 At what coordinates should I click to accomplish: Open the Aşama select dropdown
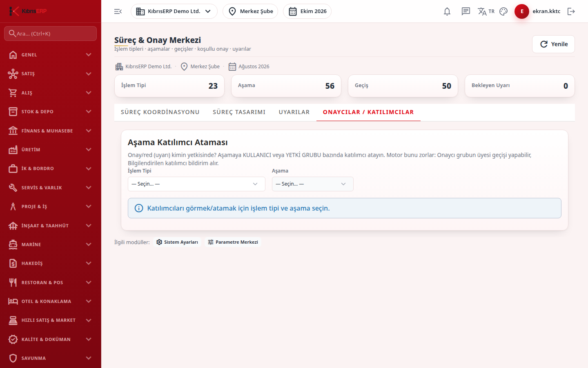point(313,184)
